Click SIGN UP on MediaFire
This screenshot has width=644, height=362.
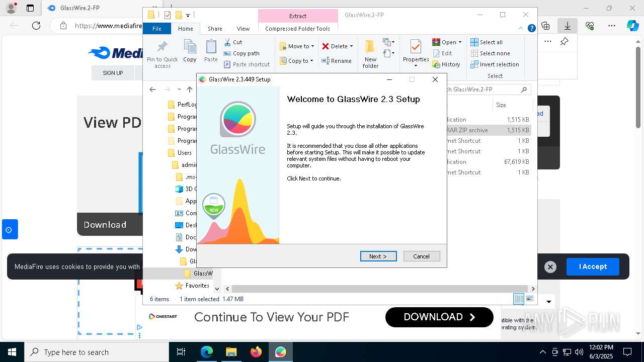pyautogui.click(x=113, y=73)
